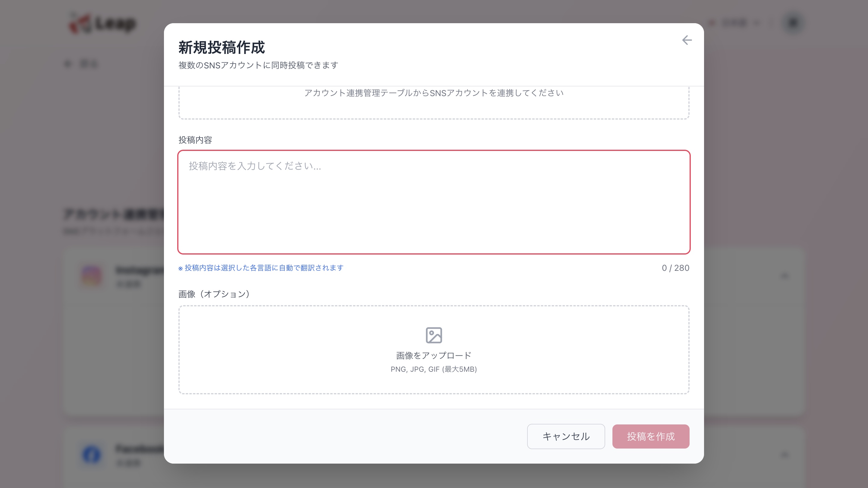The image size is (868, 488).
Task: Click the 画像をアップロード upload zone
Action: click(x=434, y=351)
